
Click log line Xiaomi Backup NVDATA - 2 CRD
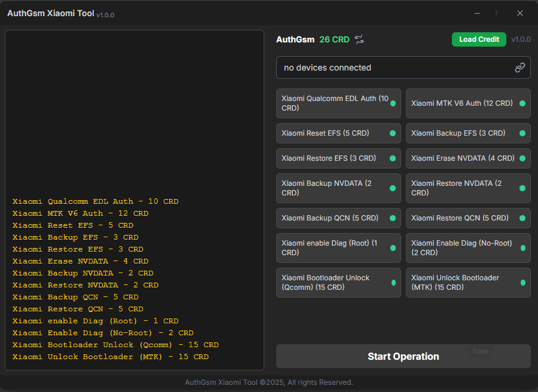coord(82,273)
